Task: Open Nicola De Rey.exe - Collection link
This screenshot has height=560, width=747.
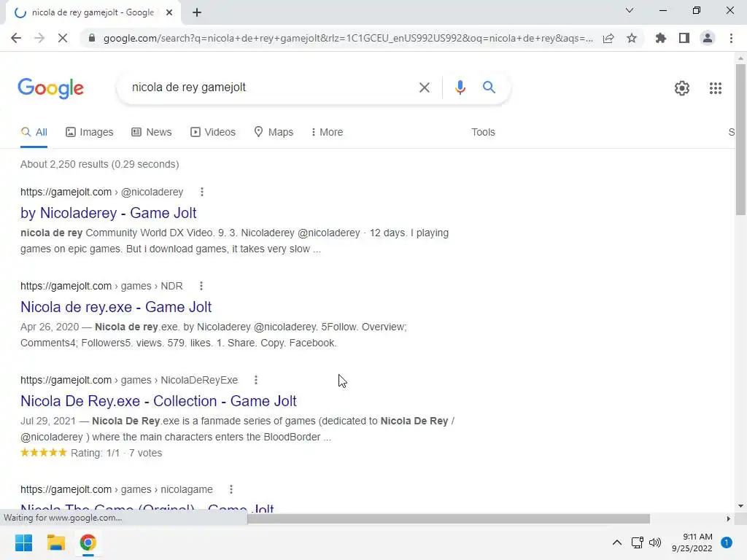Action: pos(158,401)
